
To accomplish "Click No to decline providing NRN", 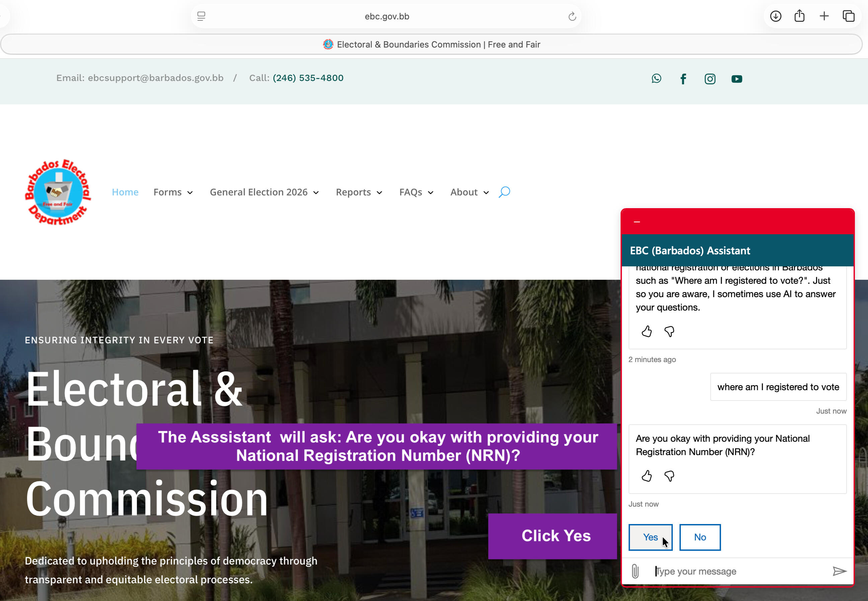I will (700, 537).
